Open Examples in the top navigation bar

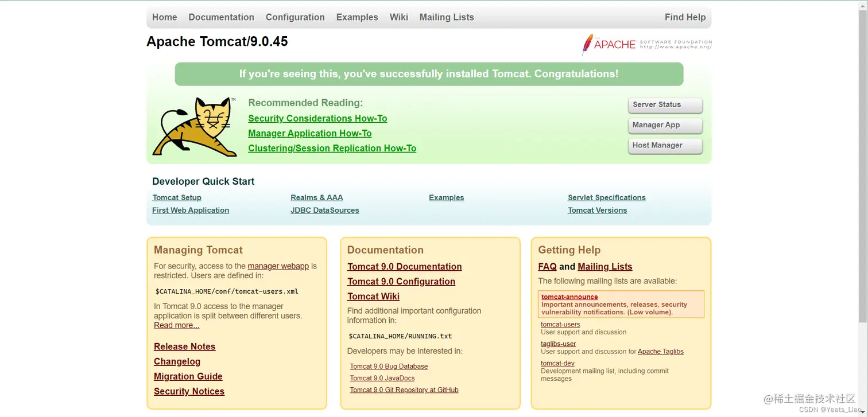click(357, 17)
